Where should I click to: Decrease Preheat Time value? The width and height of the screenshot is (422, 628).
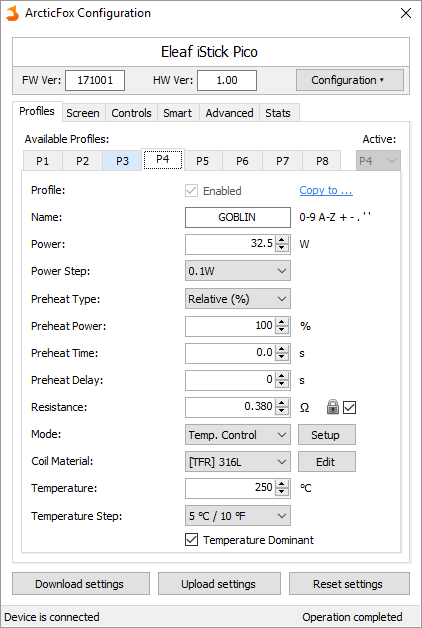pos(282,357)
